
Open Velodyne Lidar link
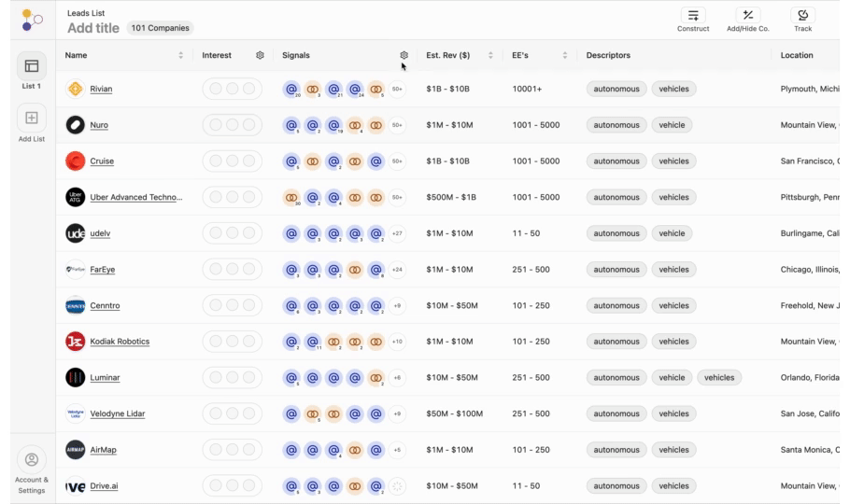[117, 414]
